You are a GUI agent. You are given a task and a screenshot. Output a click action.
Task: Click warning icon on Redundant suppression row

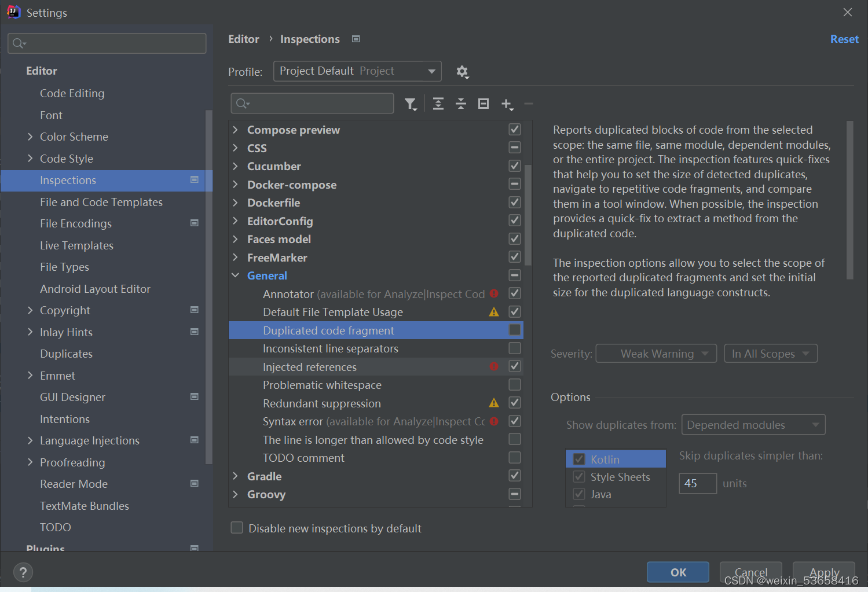tap(494, 403)
